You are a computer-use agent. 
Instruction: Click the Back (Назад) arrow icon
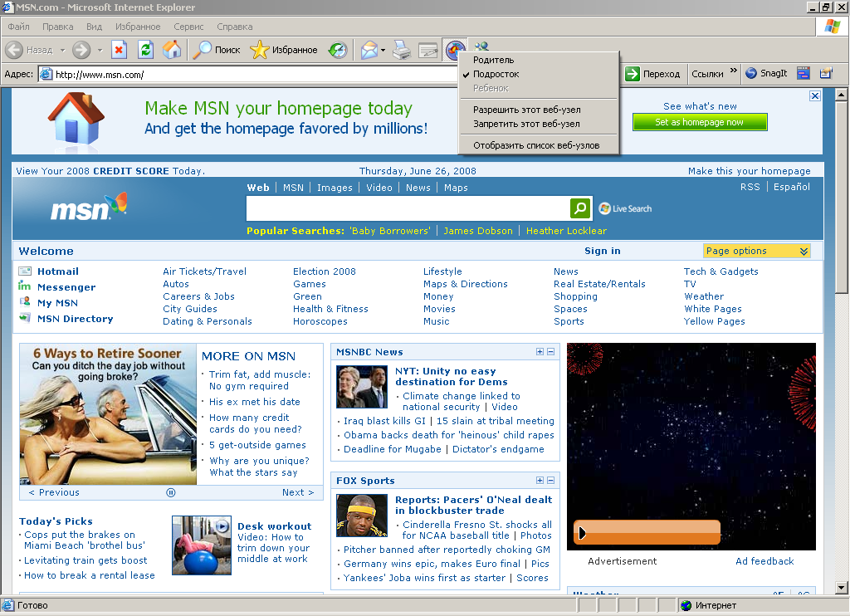pos(14,50)
